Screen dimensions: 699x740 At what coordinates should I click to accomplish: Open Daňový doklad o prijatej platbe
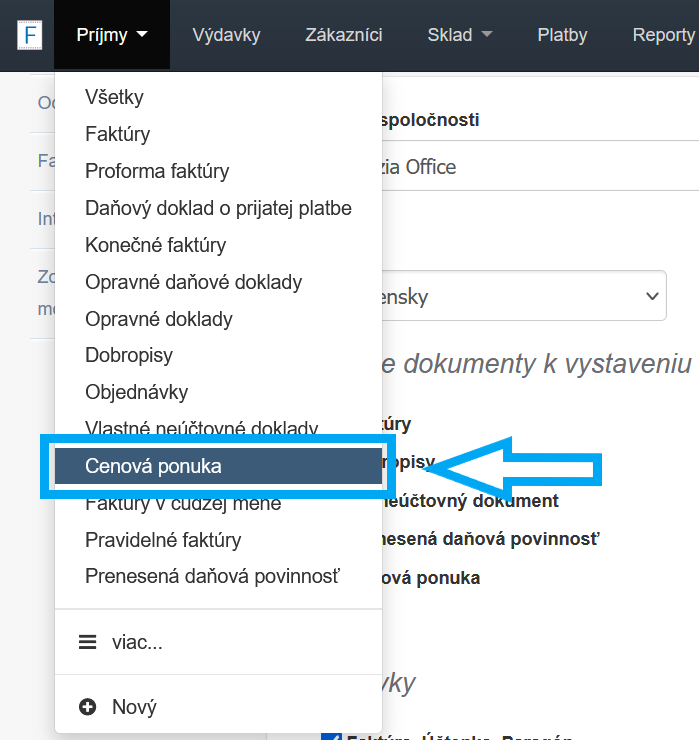218,208
